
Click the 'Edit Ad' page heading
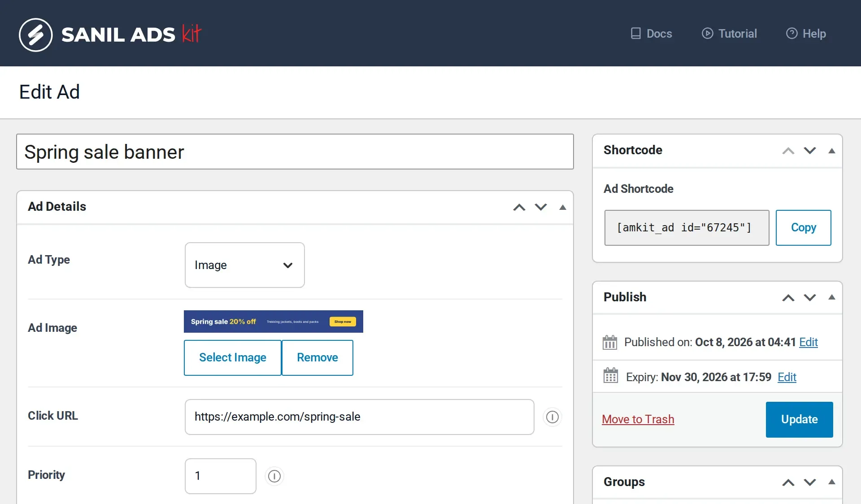(49, 92)
